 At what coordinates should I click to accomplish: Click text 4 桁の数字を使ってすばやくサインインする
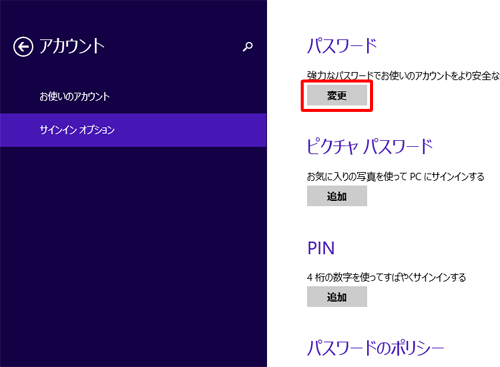point(386,277)
